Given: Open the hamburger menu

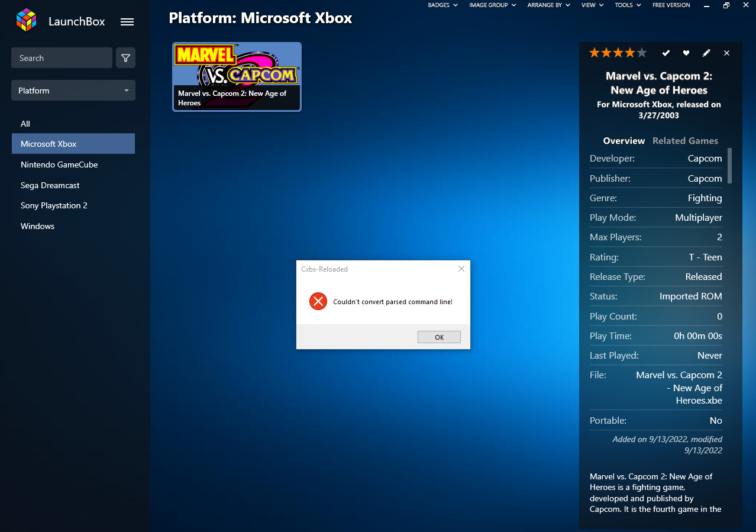Looking at the screenshot, I should click(127, 22).
